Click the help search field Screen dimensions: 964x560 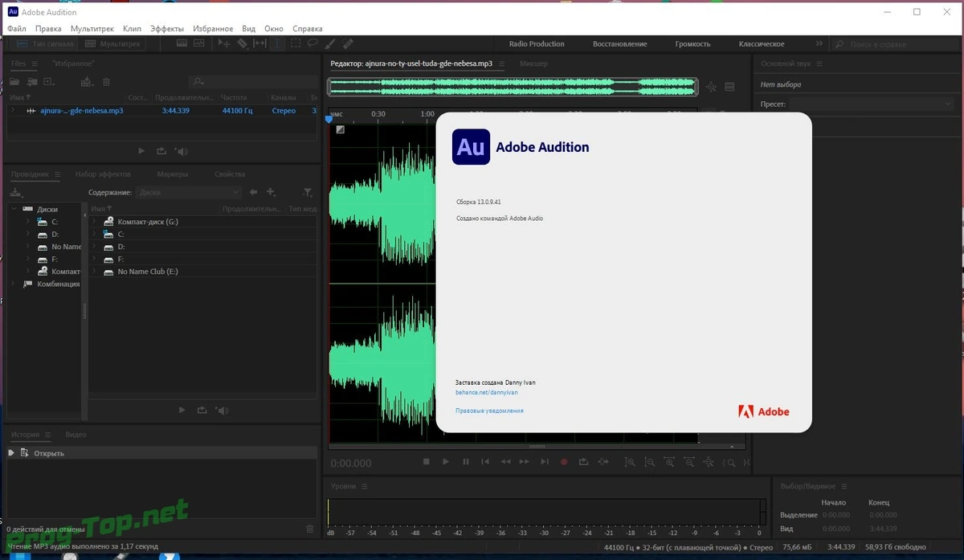click(893, 44)
